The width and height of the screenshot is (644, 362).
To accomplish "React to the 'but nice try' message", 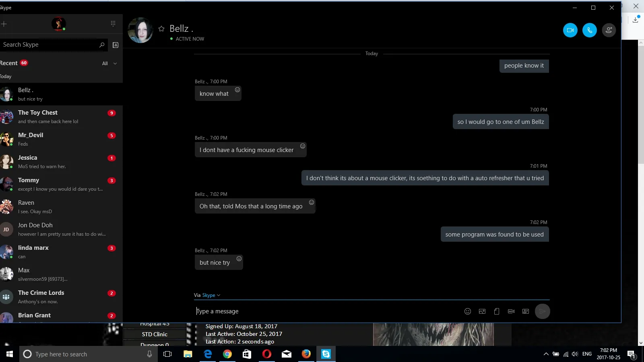I will click(239, 259).
